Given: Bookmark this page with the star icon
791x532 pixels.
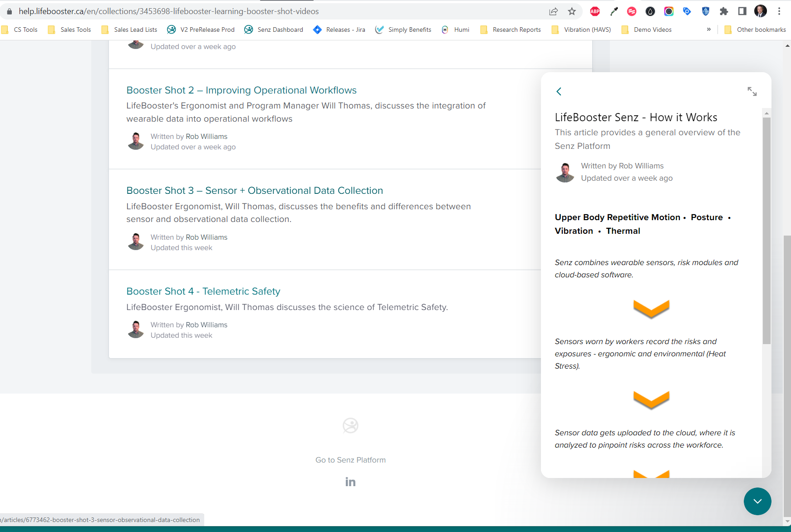Looking at the screenshot, I should (x=572, y=11).
